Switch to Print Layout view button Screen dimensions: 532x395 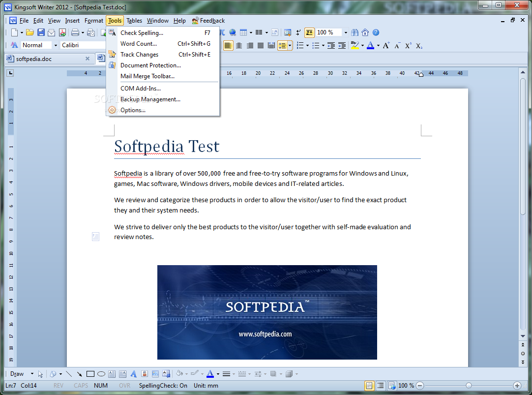tap(369, 386)
